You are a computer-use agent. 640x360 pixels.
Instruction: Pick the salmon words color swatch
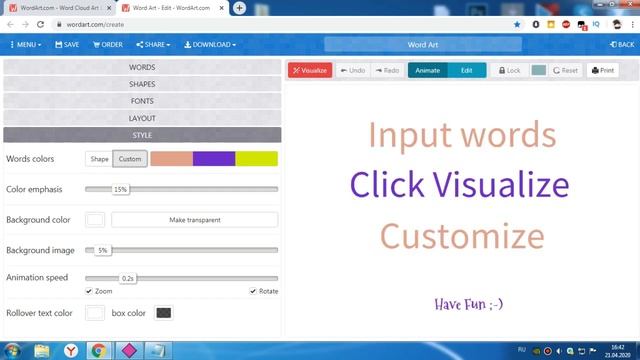[171, 159]
